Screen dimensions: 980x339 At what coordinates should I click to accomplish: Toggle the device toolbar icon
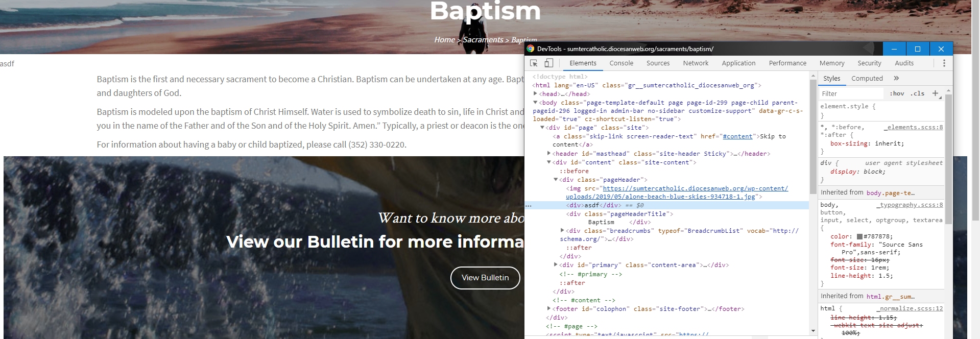tap(548, 63)
